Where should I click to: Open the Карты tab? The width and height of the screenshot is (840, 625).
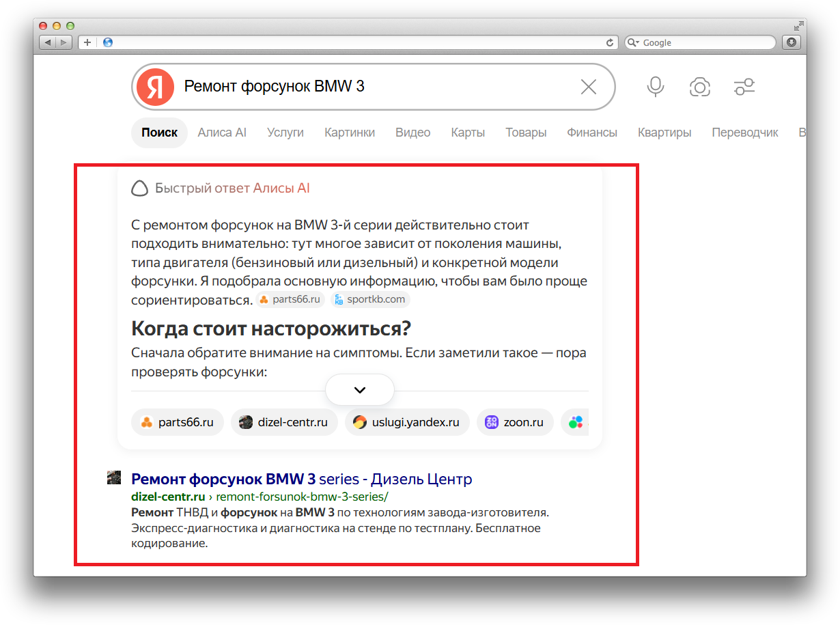[x=468, y=133]
